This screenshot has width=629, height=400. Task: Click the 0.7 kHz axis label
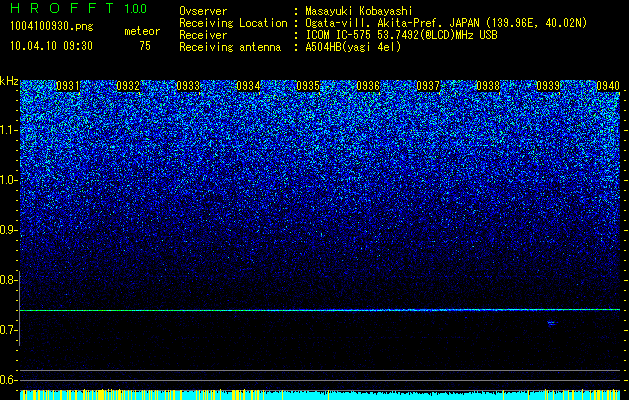pyautogui.click(x=8, y=330)
